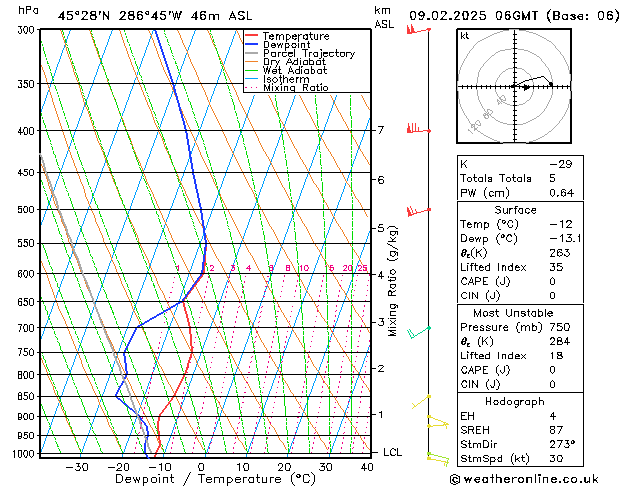Click the yellow wind barb at 850 hPa

tap(421, 402)
